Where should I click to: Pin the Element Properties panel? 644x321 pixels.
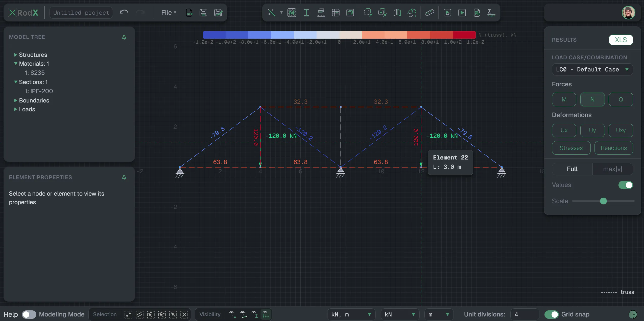[x=124, y=177]
